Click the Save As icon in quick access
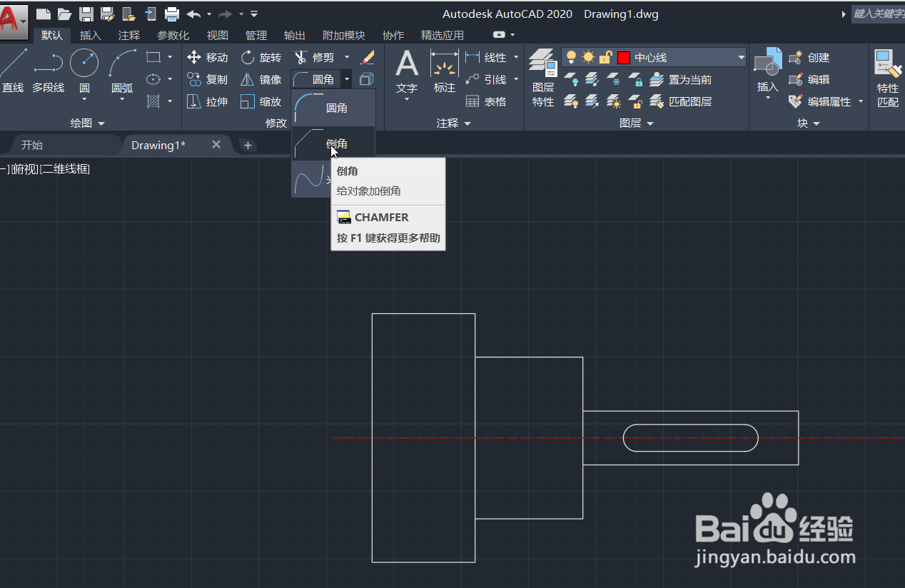This screenshot has height=588, width=905. [x=108, y=14]
